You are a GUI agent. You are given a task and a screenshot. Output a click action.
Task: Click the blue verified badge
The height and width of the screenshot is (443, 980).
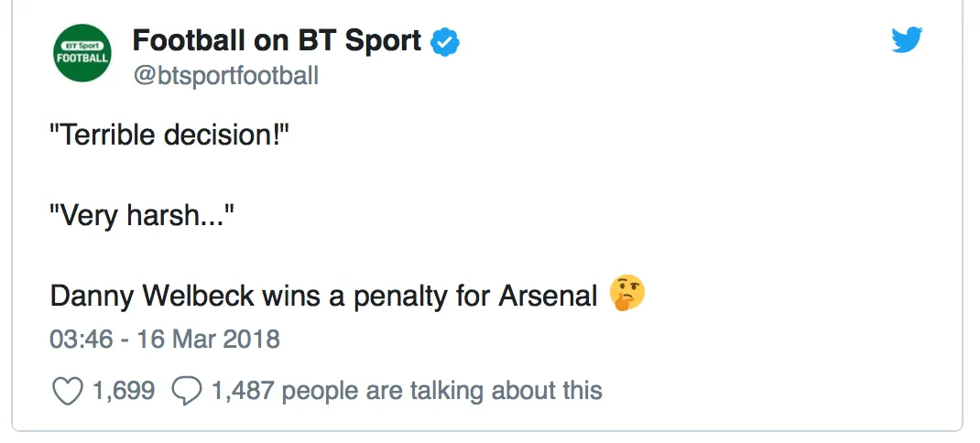click(445, 42)
